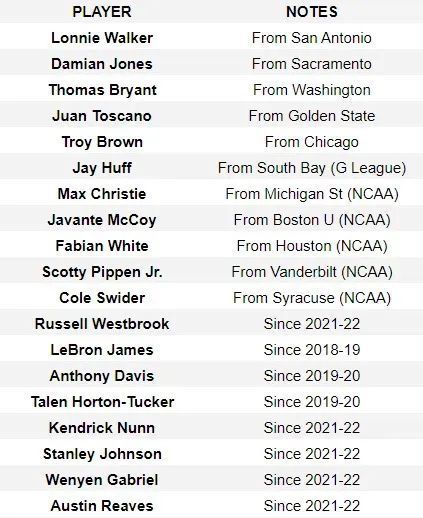Open the Damian Jones player entry
423x518 pixels.
(x=102, y=64)
